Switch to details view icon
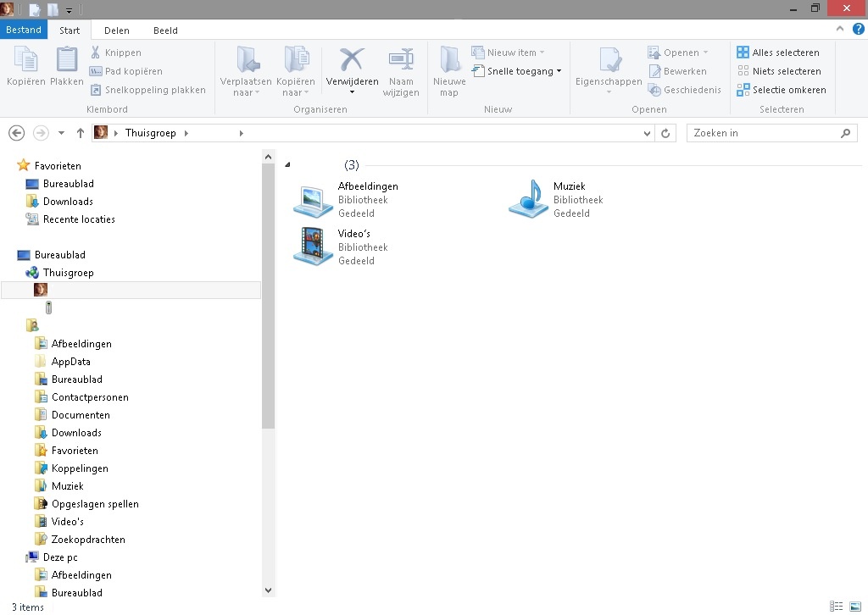868x615 pixels. [x=836, y=607]
